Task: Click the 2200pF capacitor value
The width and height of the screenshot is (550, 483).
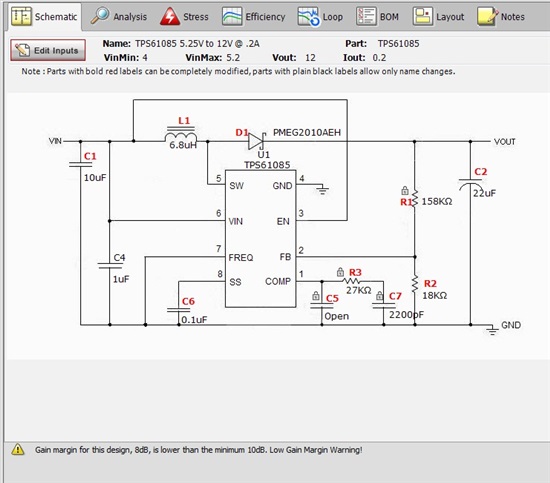Action: 406,315
